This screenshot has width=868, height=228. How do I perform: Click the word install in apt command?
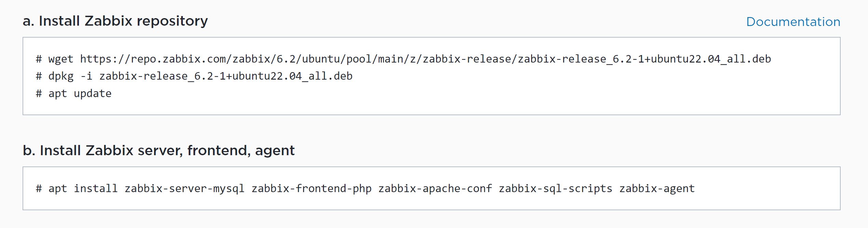click(x=96, y=189)
